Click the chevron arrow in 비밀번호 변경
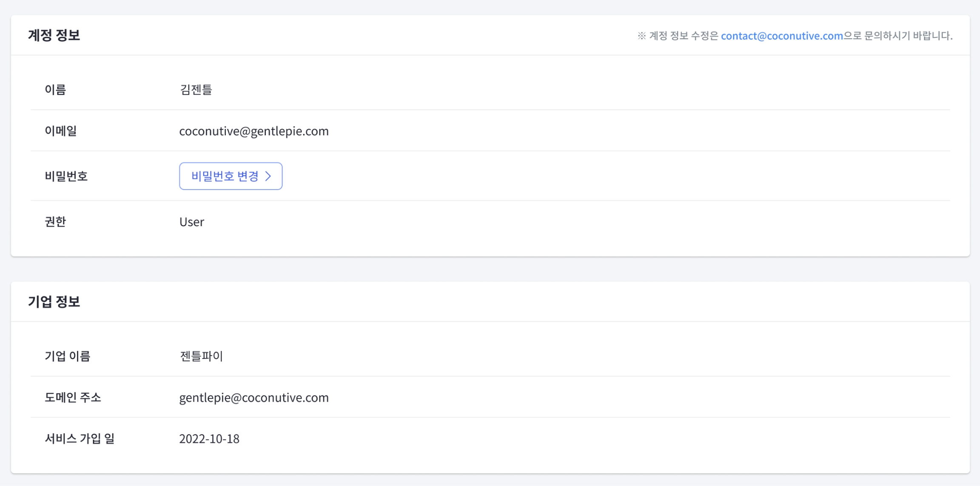980x486 pixels. pos(268,176)
